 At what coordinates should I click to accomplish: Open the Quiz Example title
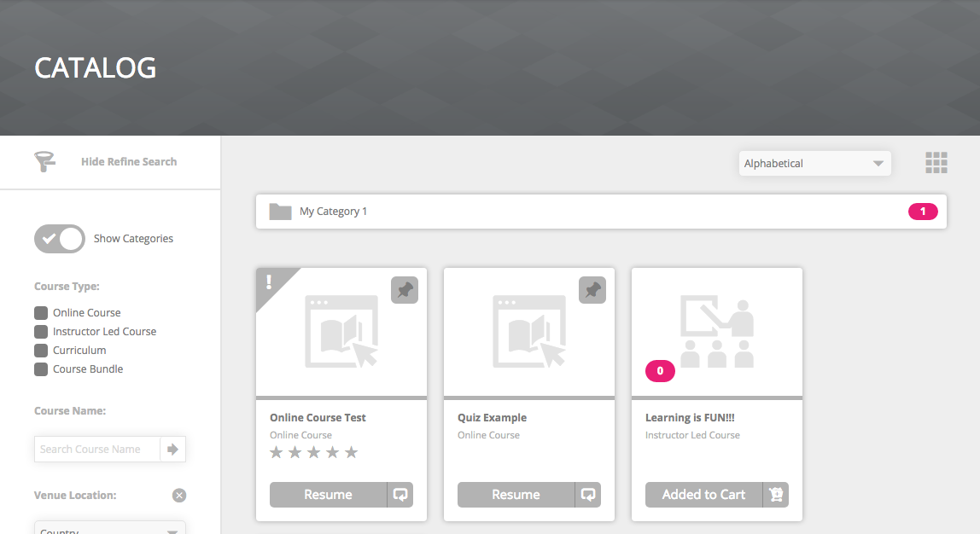[492, 418]
